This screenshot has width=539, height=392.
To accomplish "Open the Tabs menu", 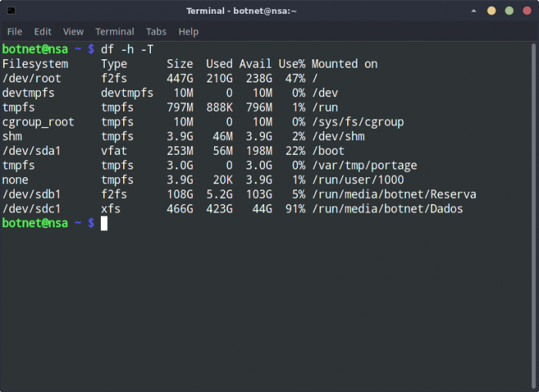I will [x=156, y=32].
